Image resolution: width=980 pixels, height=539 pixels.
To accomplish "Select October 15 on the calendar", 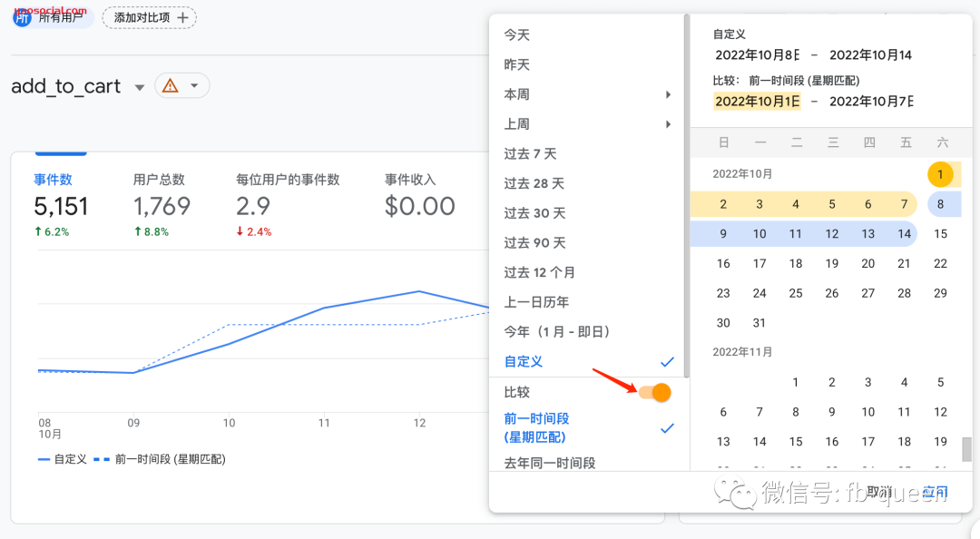I will click(x=941, y=233).
